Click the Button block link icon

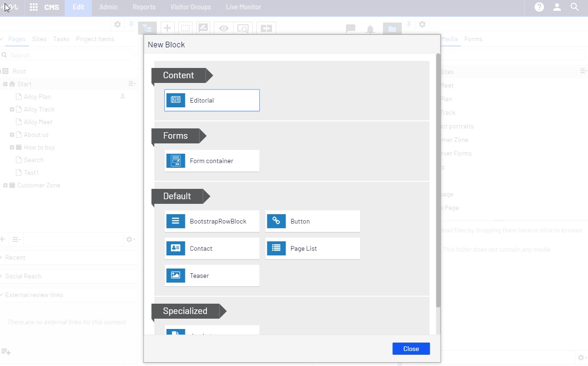pos(276,221)
